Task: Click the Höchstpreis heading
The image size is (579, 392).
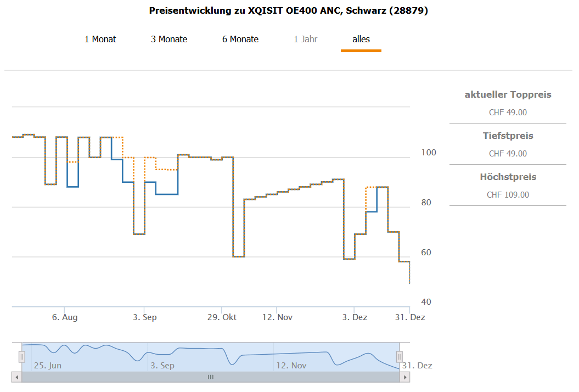Action: pyautogui.click(x=508, y=177)
